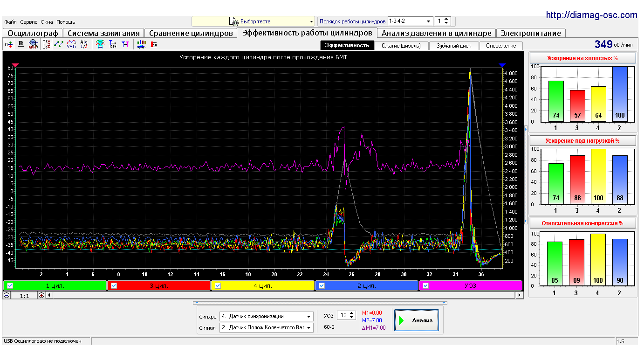This screenshot has height=347, width=644.
Task: Click the red left timeline marker
Action: point(15,65)
